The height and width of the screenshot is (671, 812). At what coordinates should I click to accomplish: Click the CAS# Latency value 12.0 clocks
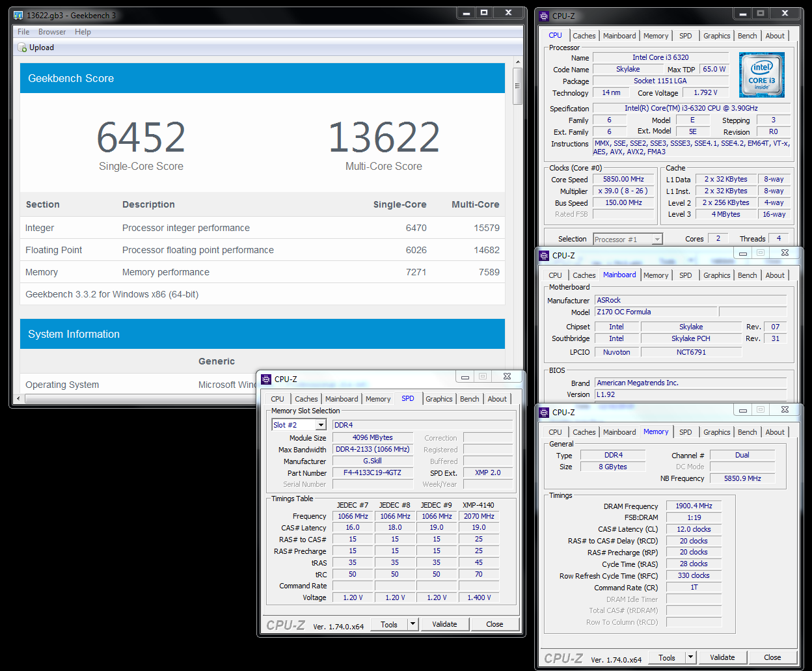(x=694, y=529)
